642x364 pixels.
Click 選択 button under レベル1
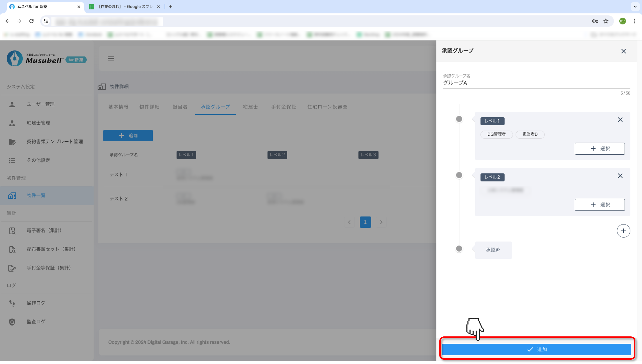point(599,149)
